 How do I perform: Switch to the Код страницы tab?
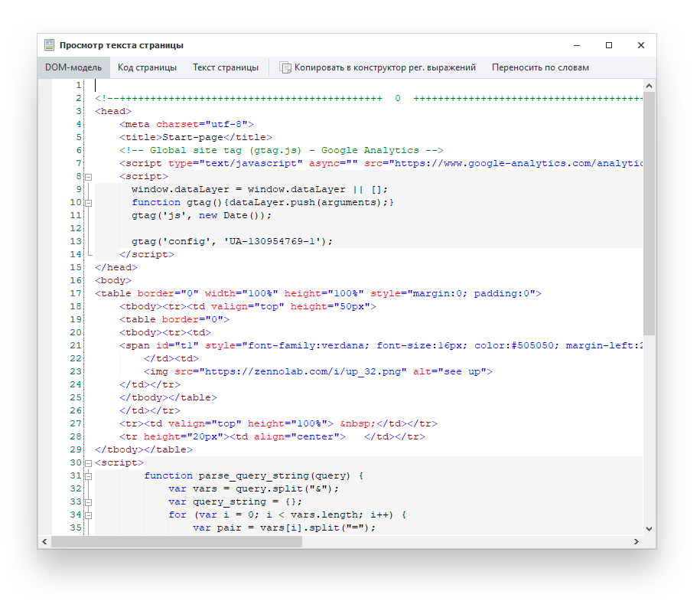click(x=147, y=67)
